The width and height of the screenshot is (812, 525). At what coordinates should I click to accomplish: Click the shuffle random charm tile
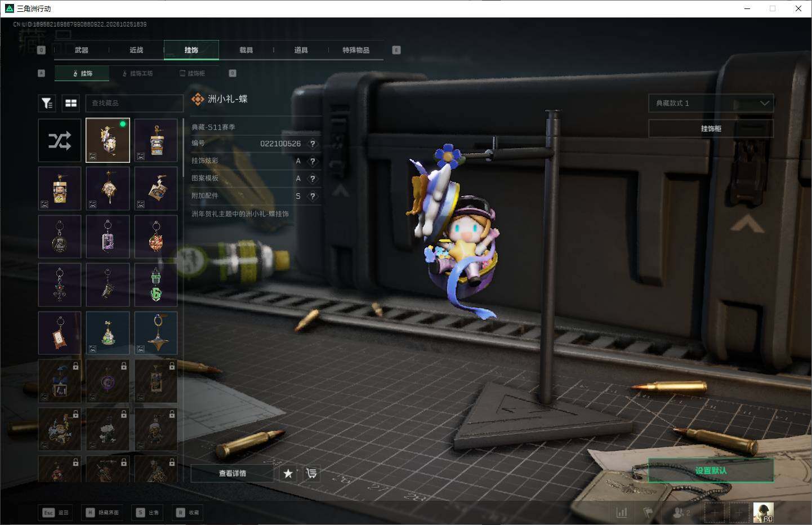60,140
